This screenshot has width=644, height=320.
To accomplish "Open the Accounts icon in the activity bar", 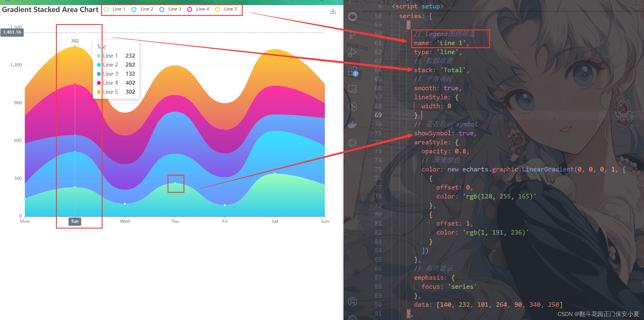I will (352, 302).
